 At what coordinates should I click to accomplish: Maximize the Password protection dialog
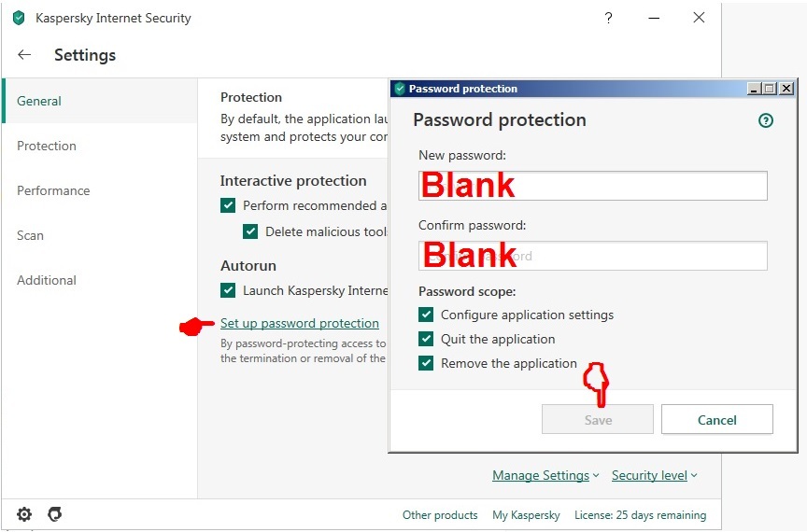(770, 89)
